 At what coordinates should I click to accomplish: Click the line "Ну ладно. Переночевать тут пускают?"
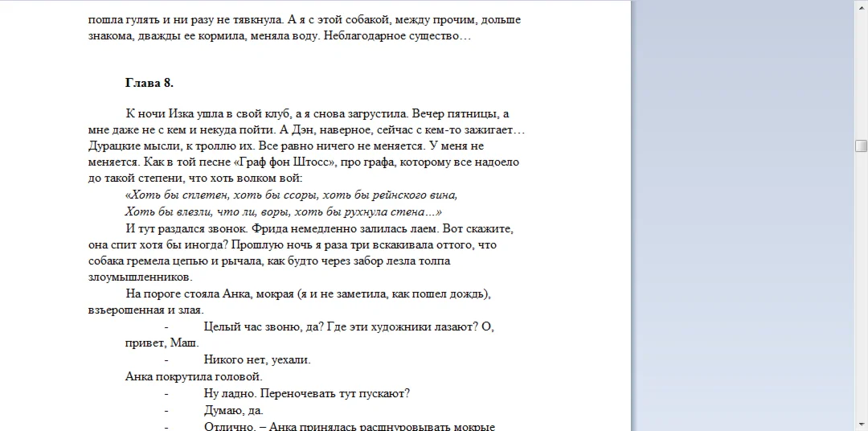point(307,394)
